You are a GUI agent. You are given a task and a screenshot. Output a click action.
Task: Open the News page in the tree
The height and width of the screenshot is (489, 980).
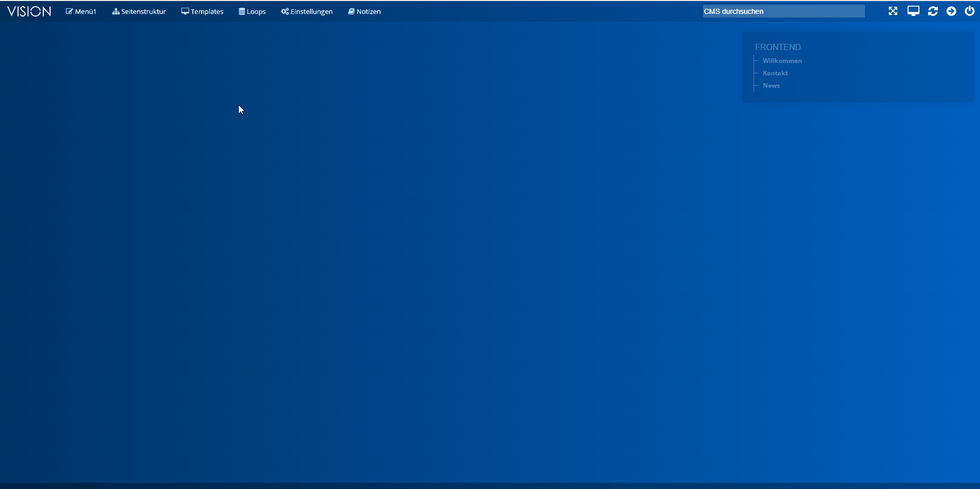tap(771, 86)
